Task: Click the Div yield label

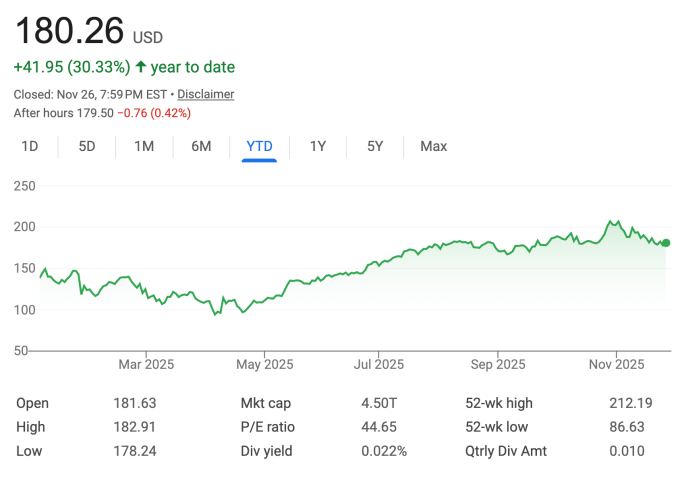Action: [x=266, y=451]
